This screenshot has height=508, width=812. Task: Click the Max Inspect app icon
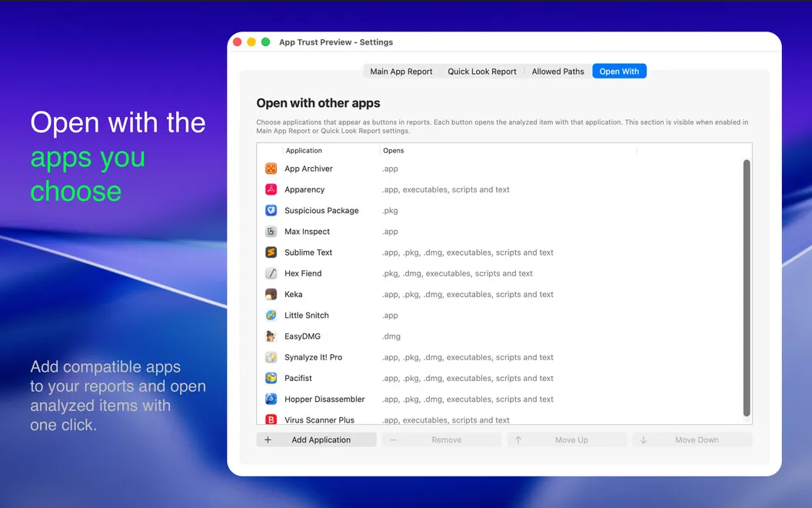[x=271, y=232]
